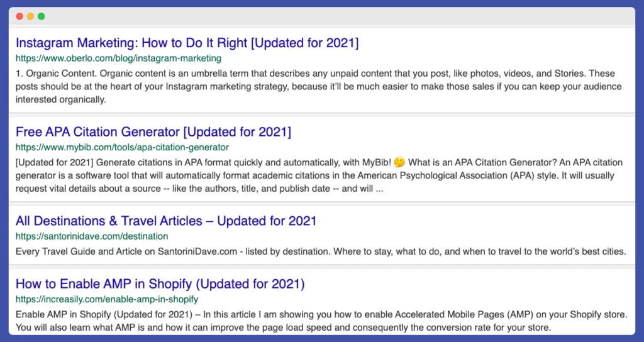Click the increasily.com enable-amp-in-shopify URL
The image size is (644, 342).
(107, 299)
